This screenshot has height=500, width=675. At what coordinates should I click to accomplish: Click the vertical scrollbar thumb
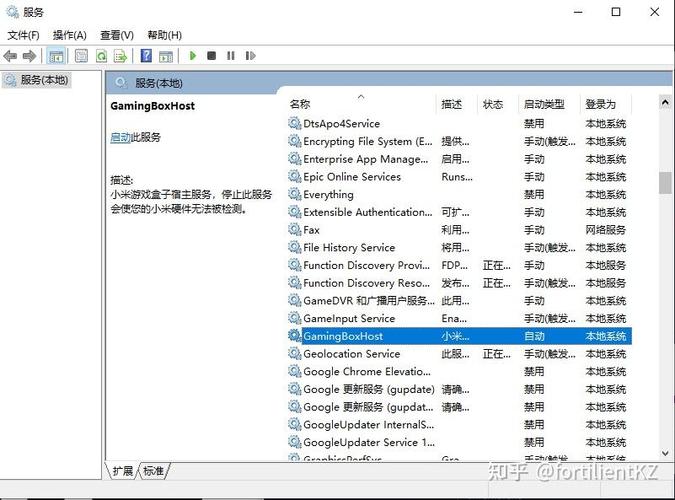665,183
